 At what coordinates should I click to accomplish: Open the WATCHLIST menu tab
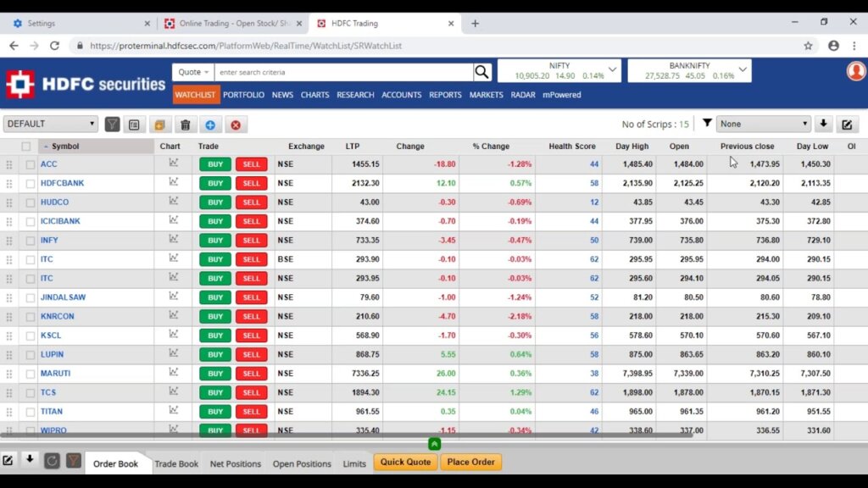[196, 95]
